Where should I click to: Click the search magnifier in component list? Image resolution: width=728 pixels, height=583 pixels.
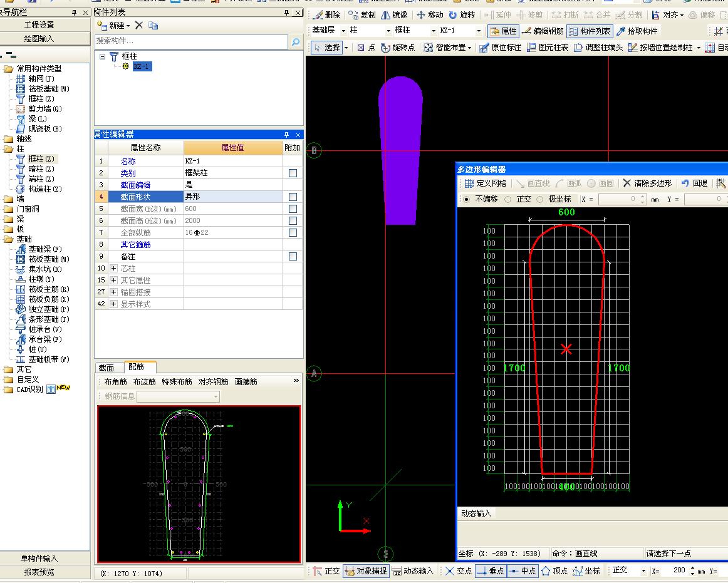[295, 41]
